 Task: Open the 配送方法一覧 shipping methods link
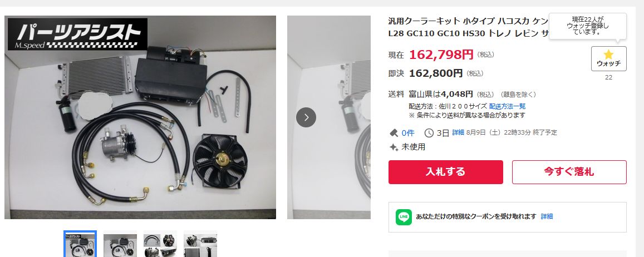tap(507, 106)
